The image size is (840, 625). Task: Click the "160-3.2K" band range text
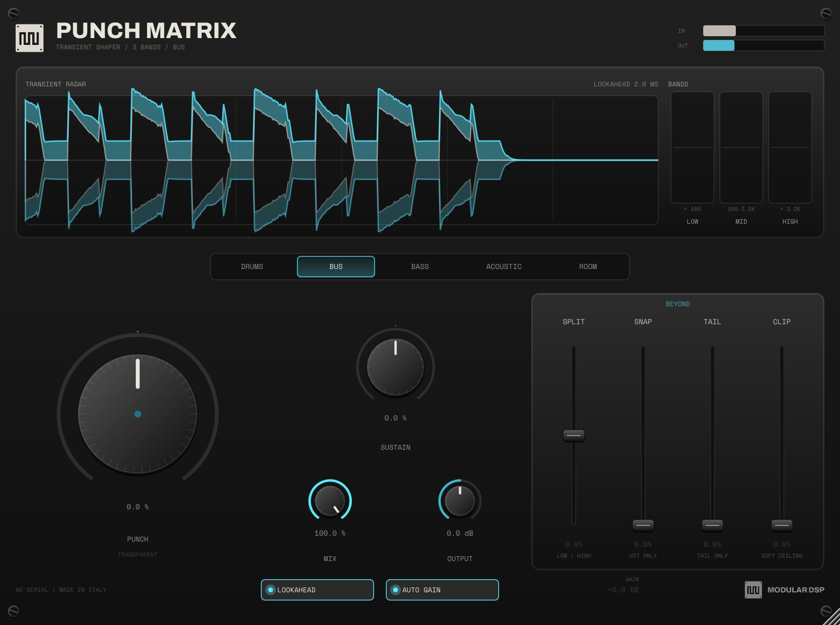pos(741,209)
